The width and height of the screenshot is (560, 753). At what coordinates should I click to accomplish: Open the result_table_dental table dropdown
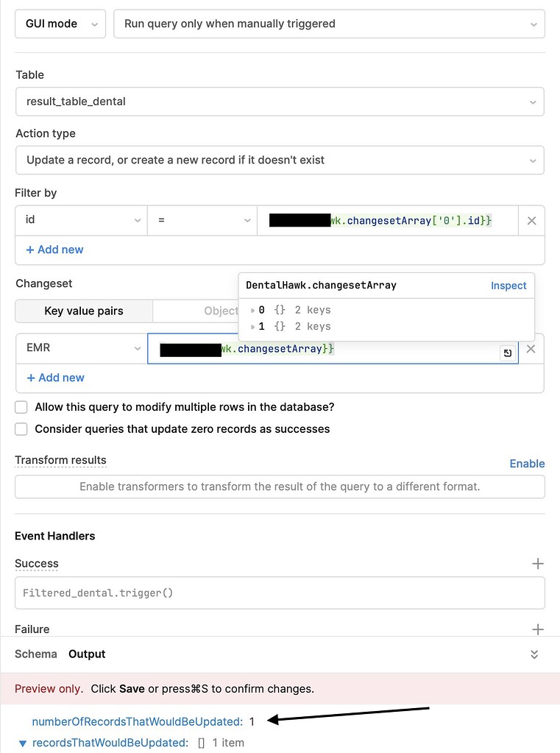tap(280, 102)
